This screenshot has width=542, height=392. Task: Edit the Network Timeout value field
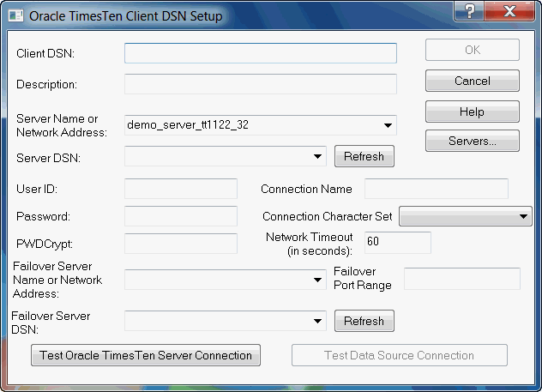pos(397,242)
